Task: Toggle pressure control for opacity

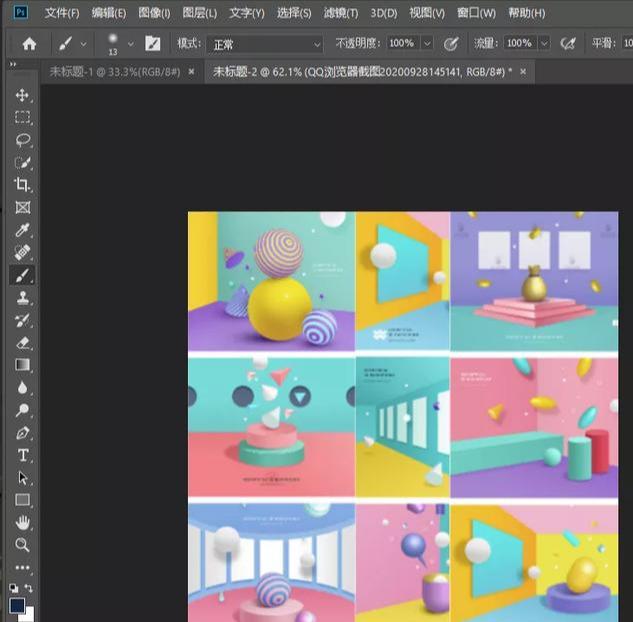Action: pos(451,44)
